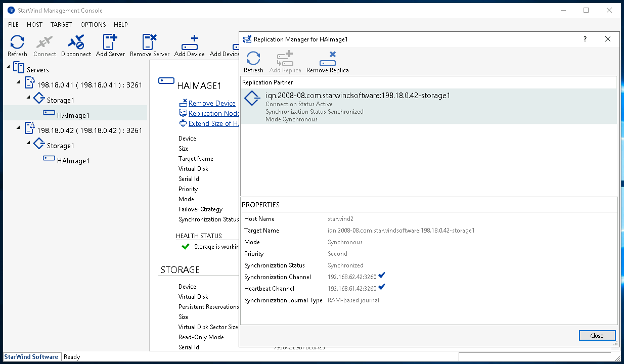
Task: Collapse the 198.18.0.41 server node
Action: pos(19,82)
